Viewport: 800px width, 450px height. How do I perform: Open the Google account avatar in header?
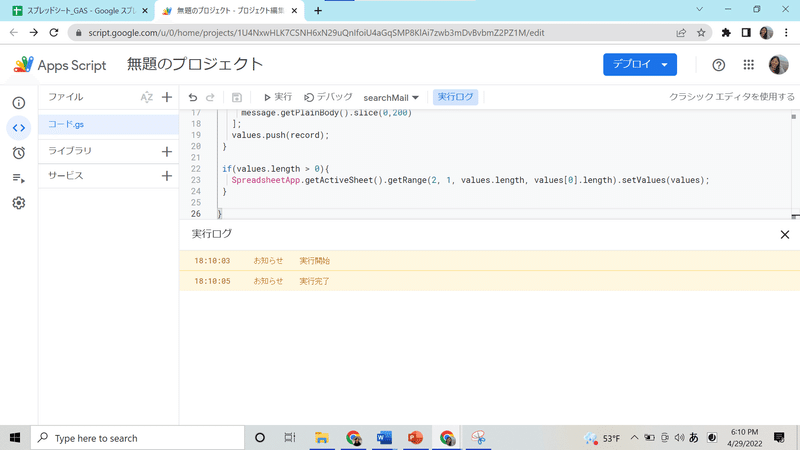point(779,65)
